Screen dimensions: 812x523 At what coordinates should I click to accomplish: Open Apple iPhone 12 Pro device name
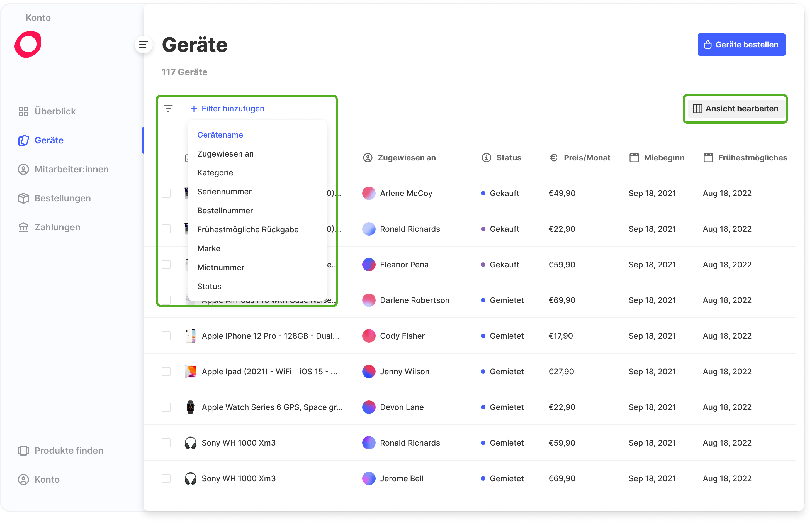point(271,336)
